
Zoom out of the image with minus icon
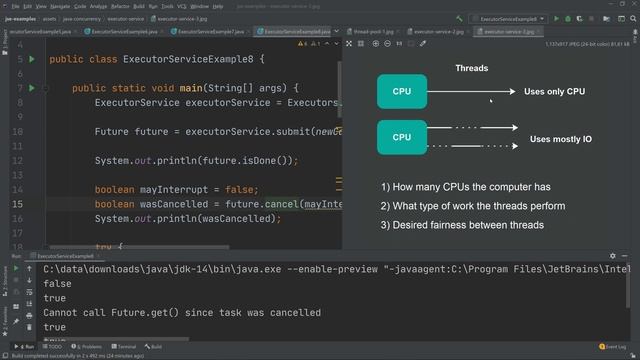click(x=387, y=43)
